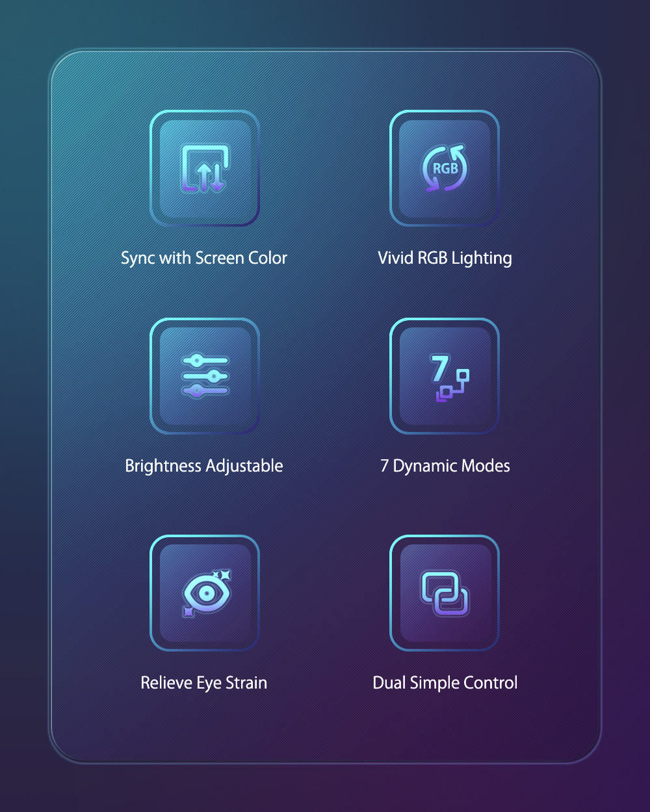Click the middle slider knob in brightness icon

coord(214,376)
